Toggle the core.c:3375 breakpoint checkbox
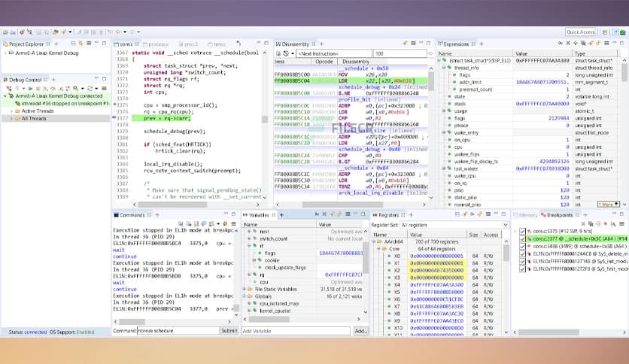This screenshot has width=629, height=364. tap(523, 232)
